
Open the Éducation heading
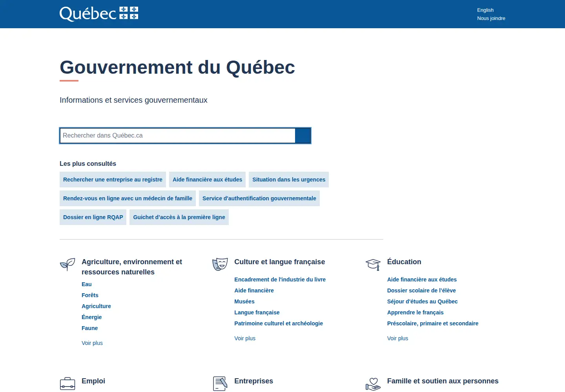(x=404, y=262)
